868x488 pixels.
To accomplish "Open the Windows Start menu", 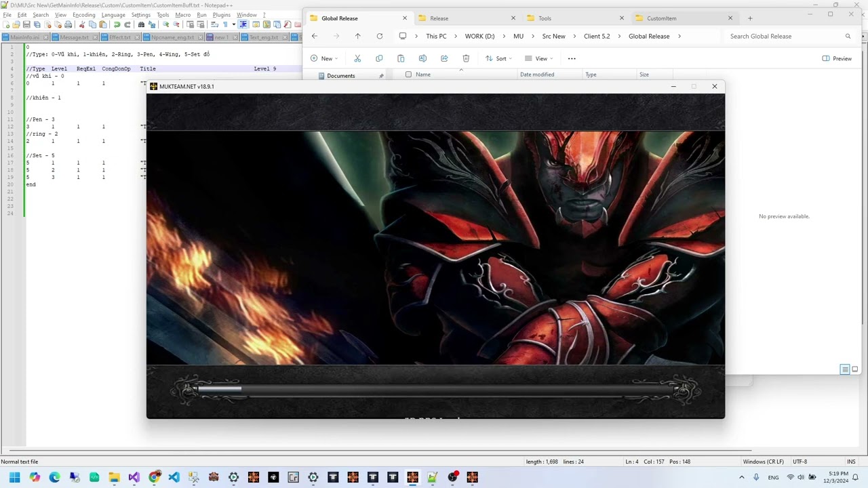I will point(14,477).
